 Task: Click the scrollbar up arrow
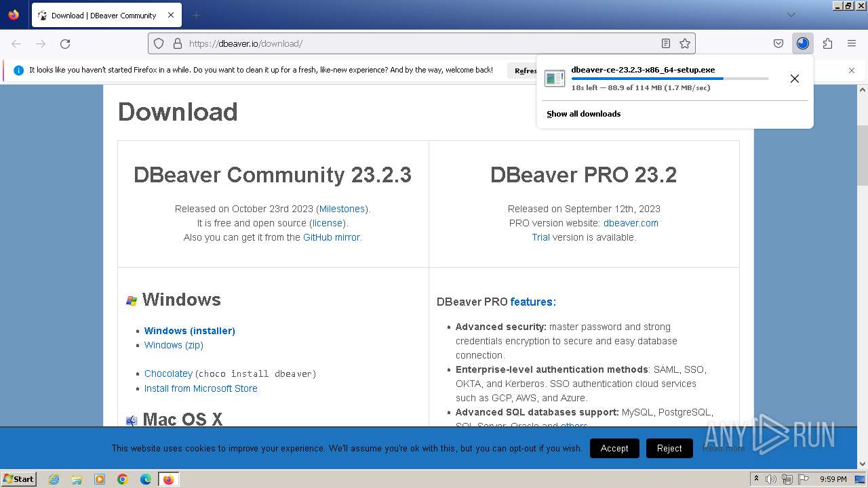click(x=863, y=89)
